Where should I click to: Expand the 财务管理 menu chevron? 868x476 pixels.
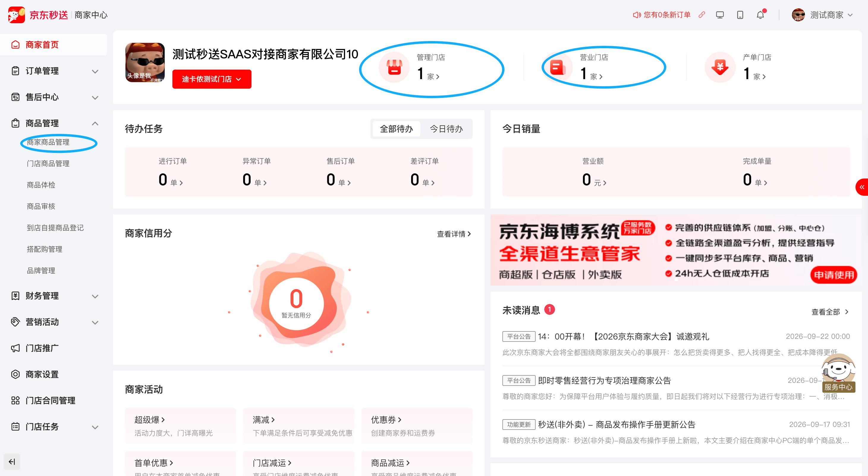pos(95,296)
